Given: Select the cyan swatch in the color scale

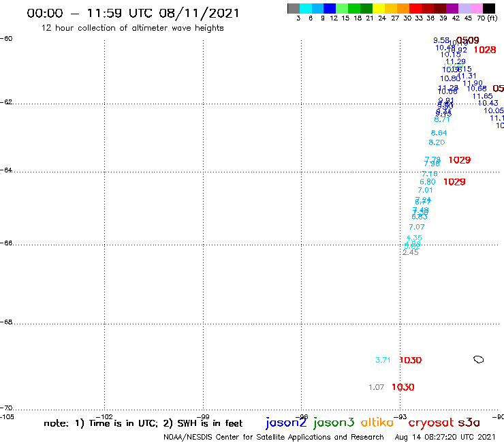Looking at the screenshot, I should point(305,8).
